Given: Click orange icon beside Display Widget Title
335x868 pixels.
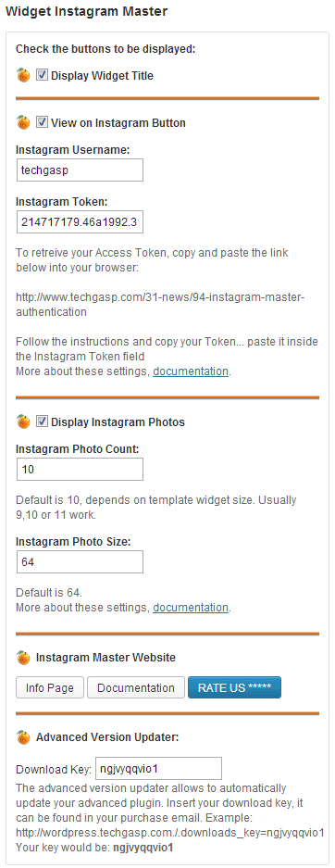Looking at the screenshot, I should tap(23, 75).
